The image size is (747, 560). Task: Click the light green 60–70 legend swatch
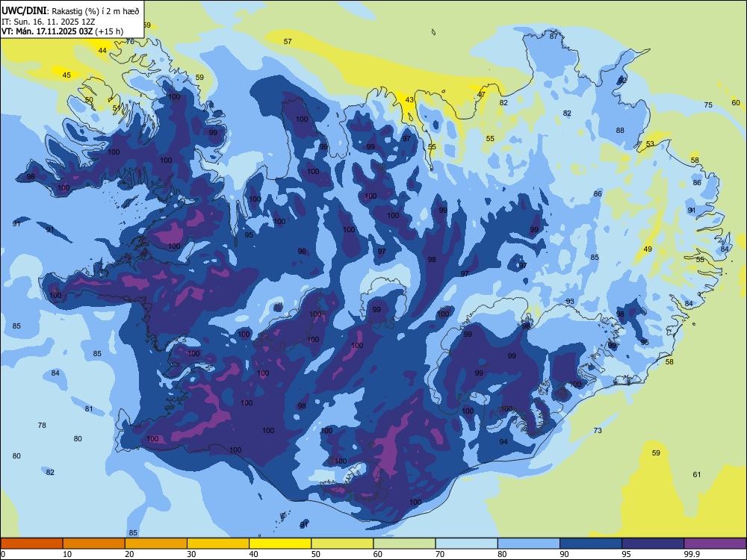[x=404, y=544]
